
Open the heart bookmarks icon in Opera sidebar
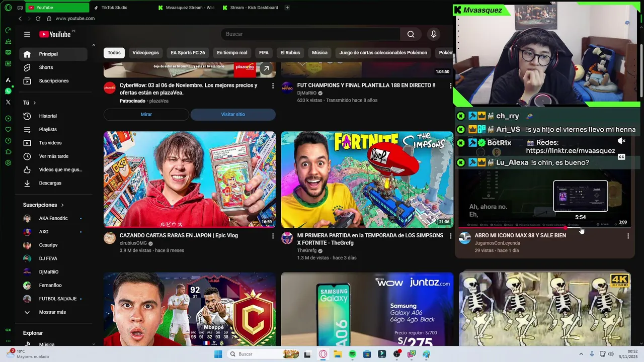coord(8,130)
